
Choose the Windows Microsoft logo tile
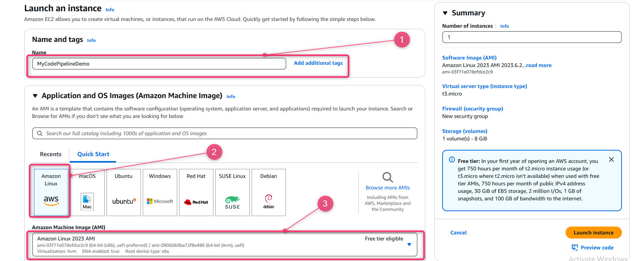(160, 192)
